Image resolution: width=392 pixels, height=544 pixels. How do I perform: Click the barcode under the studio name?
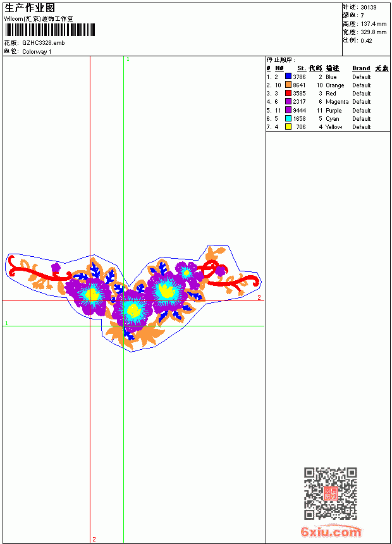[49, 30]
